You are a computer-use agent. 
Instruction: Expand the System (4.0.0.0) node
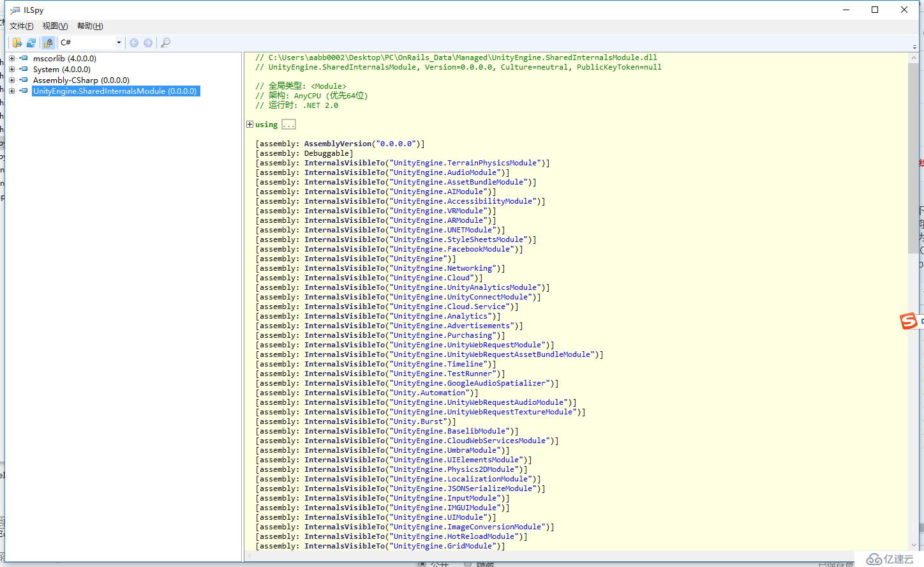point(11,69)
